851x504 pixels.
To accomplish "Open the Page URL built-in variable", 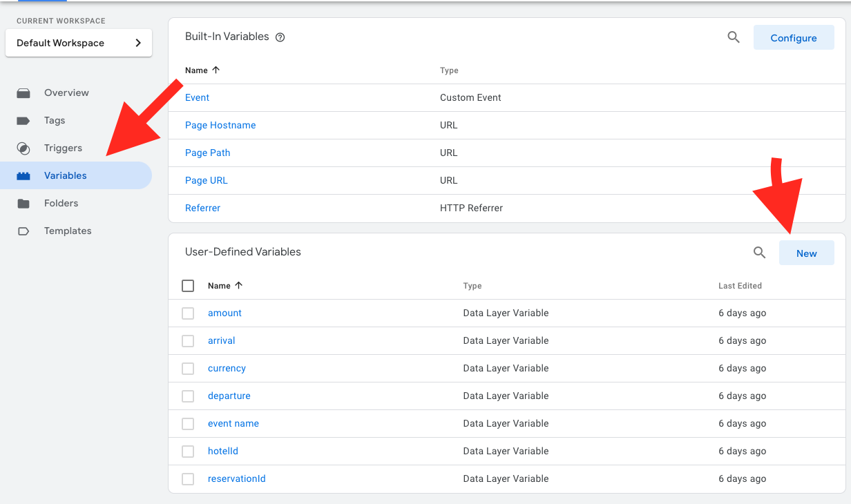I will 206,181.
